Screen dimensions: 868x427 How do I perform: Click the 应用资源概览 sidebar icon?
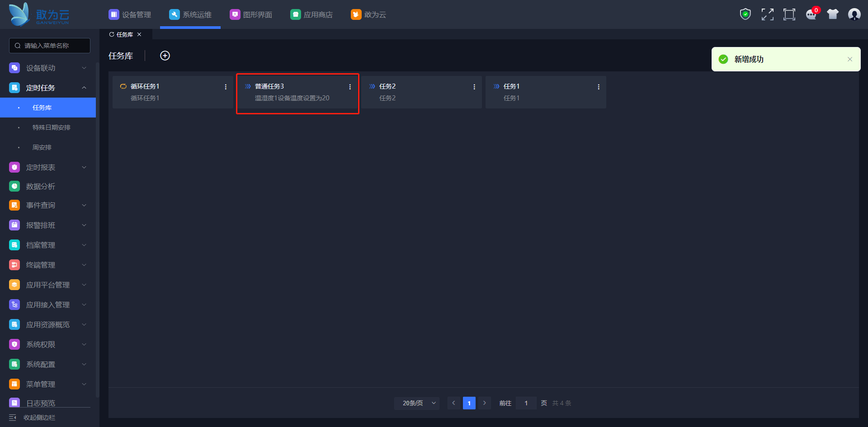tap(14, 324)
